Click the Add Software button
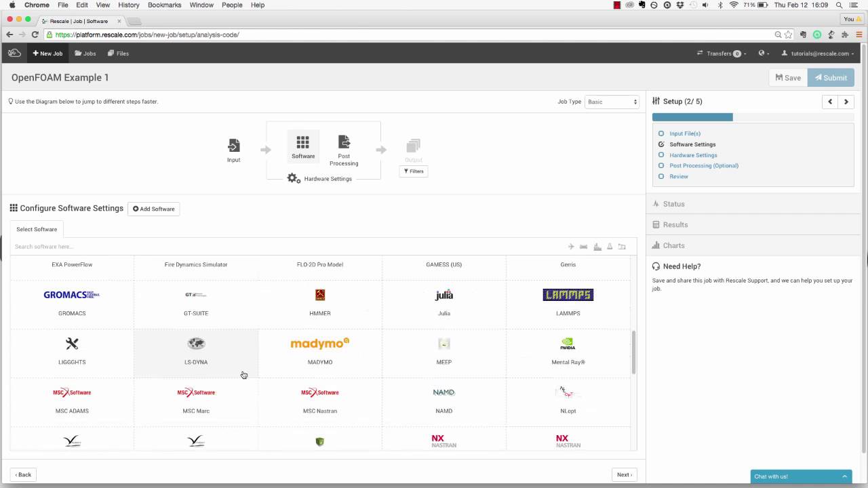The image size is (868, 488). point(154,209)
